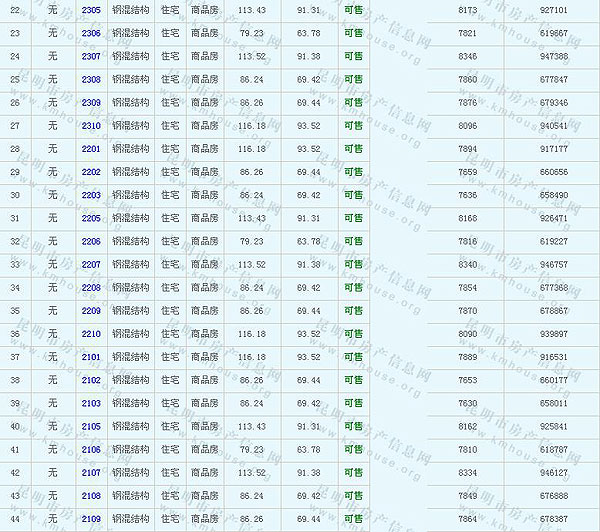The image size is (600, 532).
Task: Select total price cell 927101
Action: pyautogui.click(x=552, y=9)
